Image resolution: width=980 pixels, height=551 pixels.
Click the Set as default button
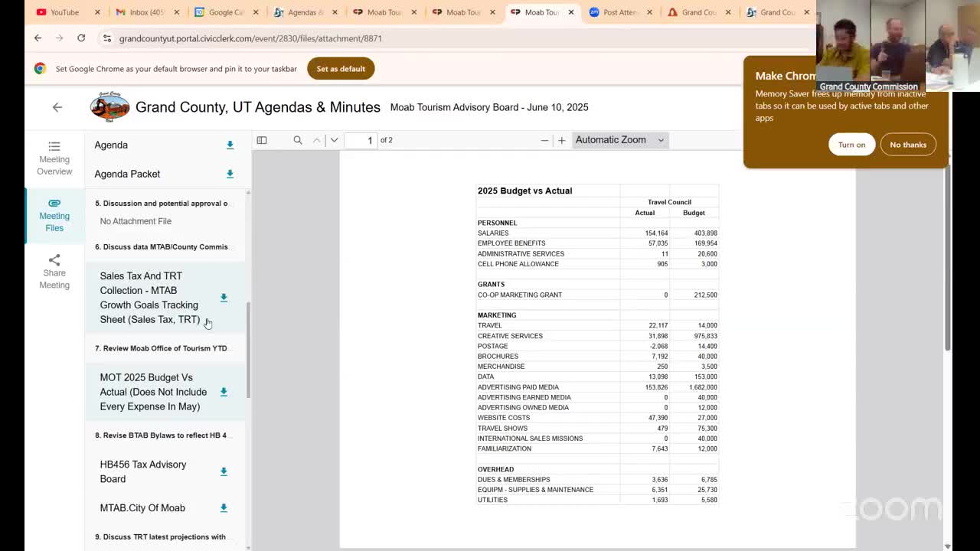tap(341, 69)
